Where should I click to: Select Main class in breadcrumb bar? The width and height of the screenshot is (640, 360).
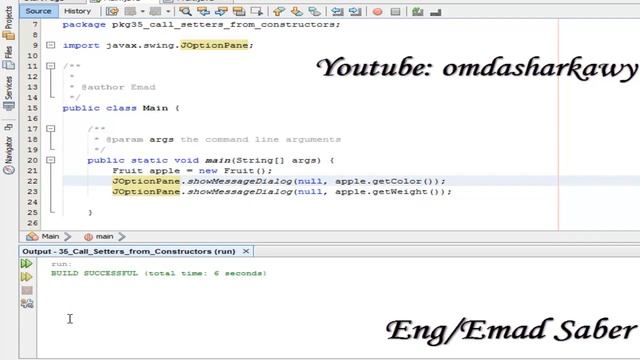pos(50,236)
